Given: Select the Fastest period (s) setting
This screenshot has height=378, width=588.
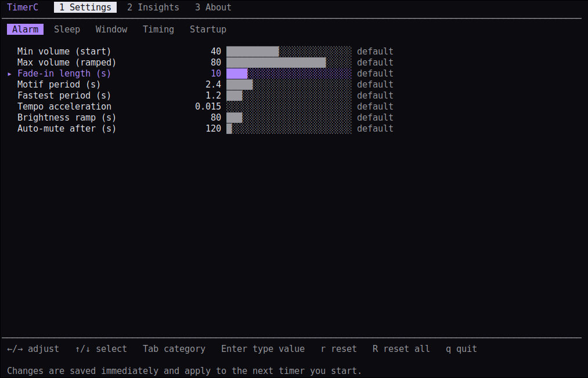Looking at the screenshot, I should [64, 96].
